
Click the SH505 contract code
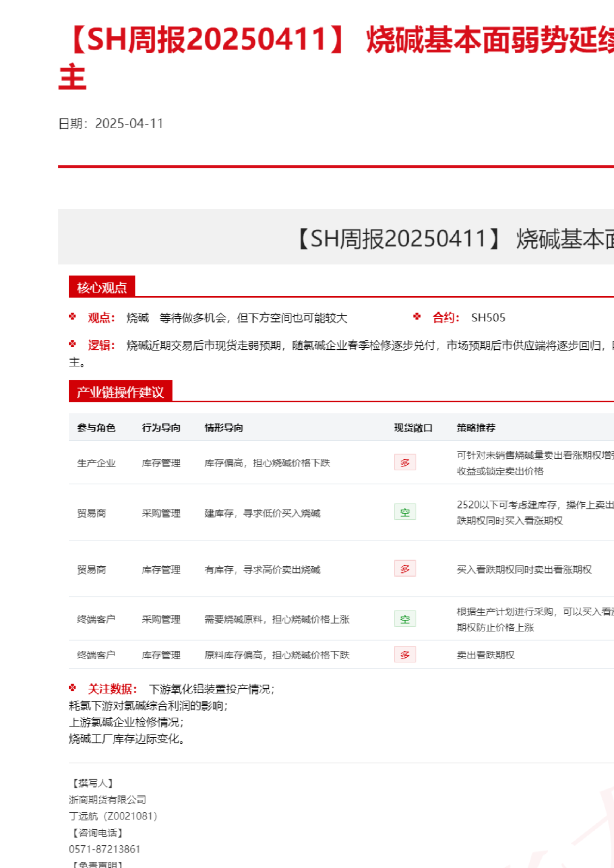tap(488, 318)
